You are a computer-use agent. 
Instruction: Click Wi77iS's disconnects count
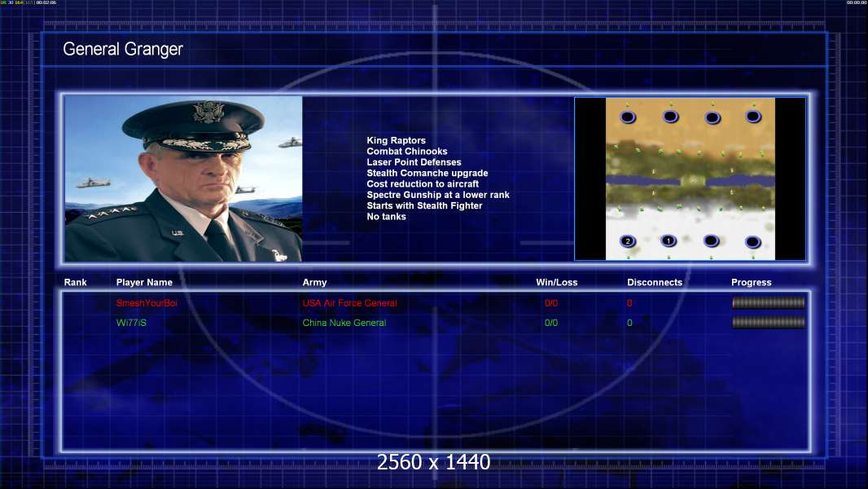[x=629, y=323]
